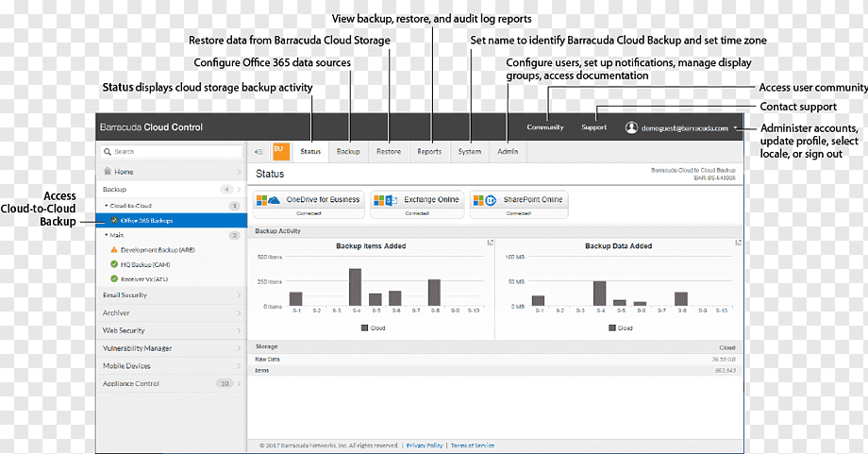Open the Community link
Screen dimensions: 868x454
545,127
